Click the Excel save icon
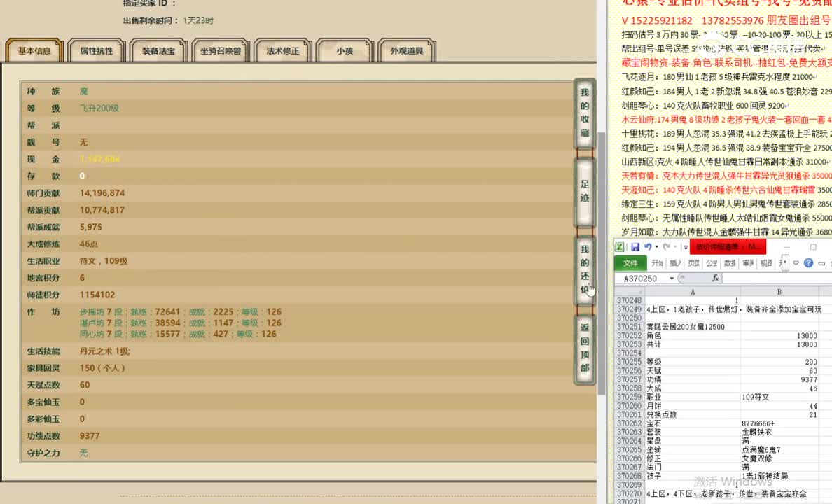The image size is (832, 504). [635, 247]
